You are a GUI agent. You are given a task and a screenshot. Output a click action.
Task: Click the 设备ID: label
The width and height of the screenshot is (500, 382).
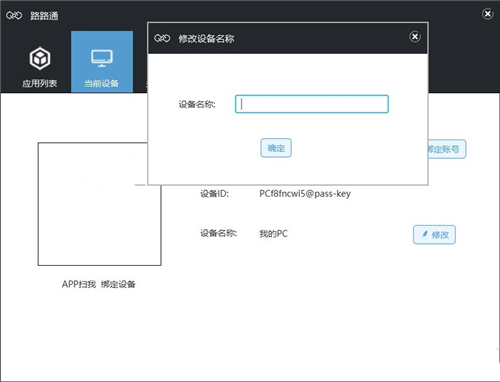(214, 194)
